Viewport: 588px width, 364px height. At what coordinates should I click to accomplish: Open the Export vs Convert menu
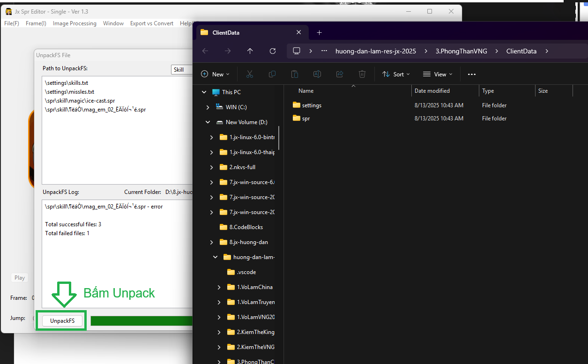click(151, 23)
